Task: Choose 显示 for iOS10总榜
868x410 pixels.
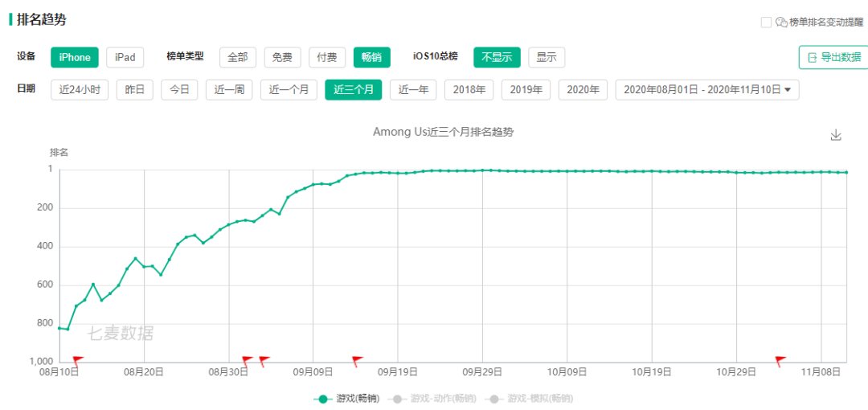Action: 547,58
